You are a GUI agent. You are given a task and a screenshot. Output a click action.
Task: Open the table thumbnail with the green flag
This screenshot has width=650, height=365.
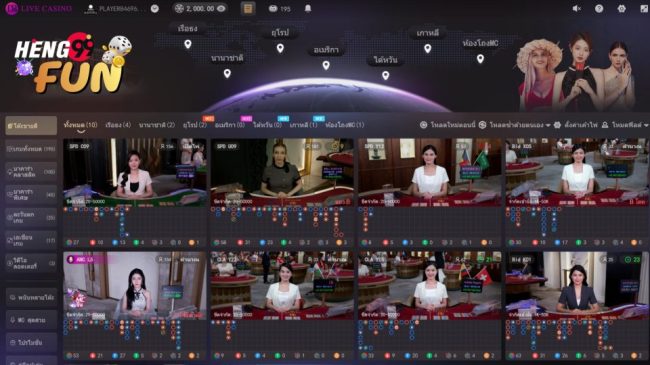pos(430,173)
